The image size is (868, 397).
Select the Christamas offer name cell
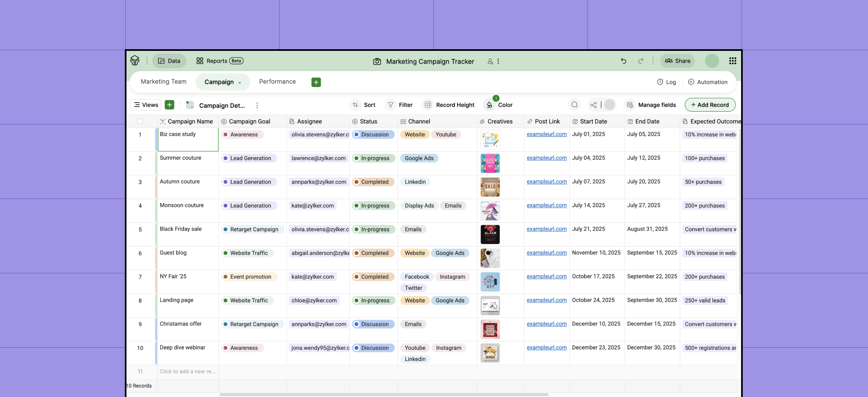coord(188,329)
